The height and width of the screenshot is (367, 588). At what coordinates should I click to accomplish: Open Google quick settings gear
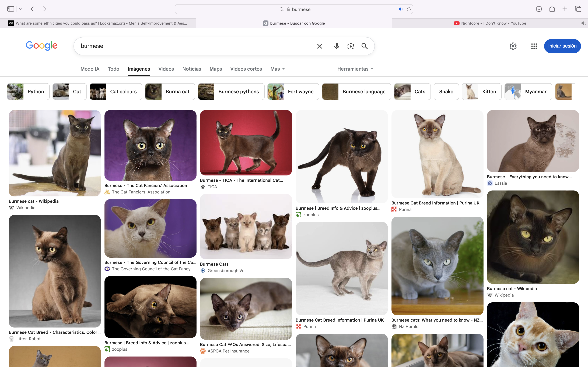pyautogui.click(x=513, y=46)
